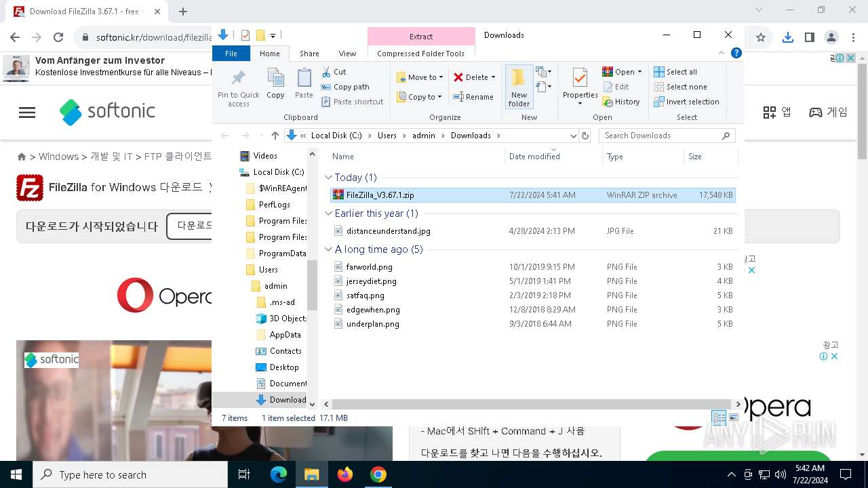
Task: Switch to the Home ribbon tab
Action: point(269,54)
